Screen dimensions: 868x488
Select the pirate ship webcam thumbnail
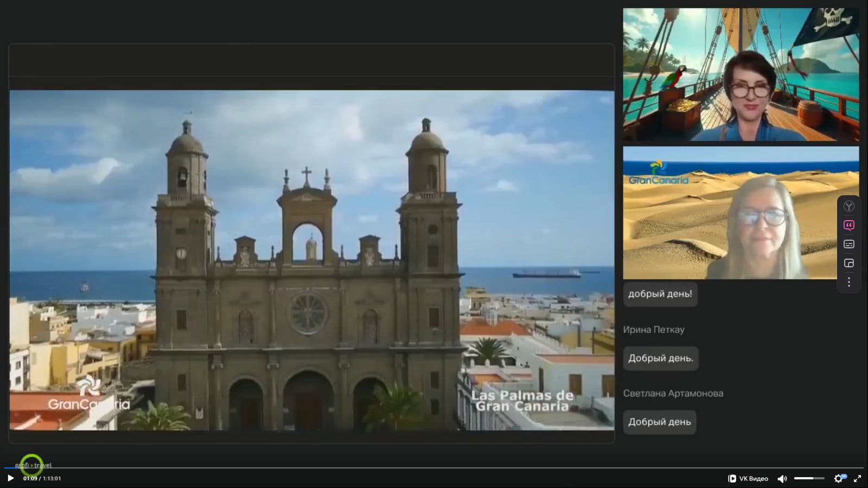click(x=741, y=74)
